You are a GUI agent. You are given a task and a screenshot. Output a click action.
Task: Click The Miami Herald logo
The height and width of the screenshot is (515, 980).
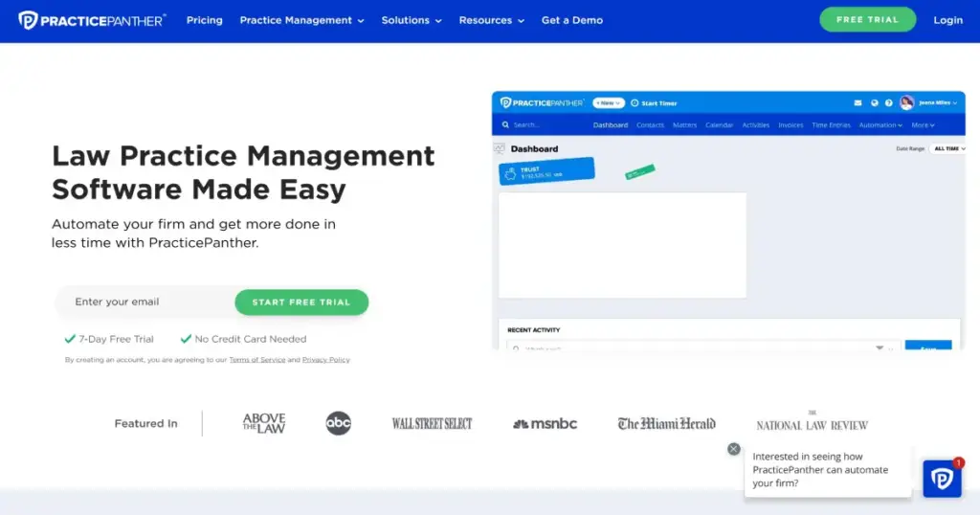(666, 424)
